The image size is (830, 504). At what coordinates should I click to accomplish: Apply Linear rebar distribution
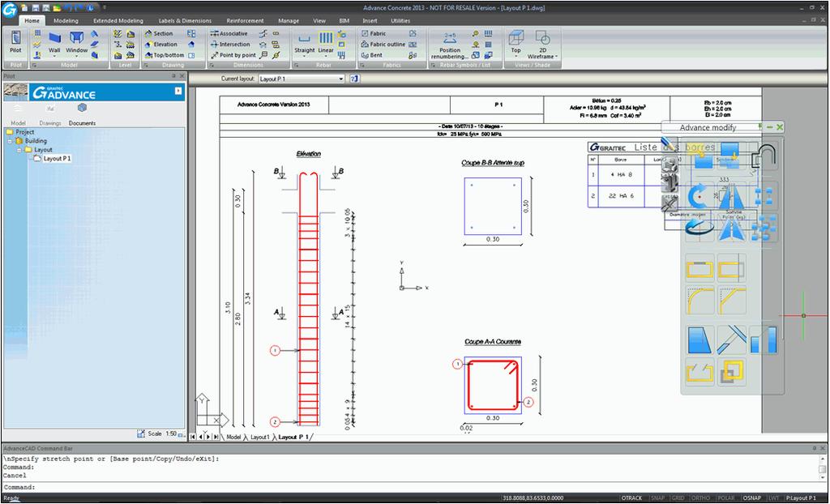coord(326,43)
